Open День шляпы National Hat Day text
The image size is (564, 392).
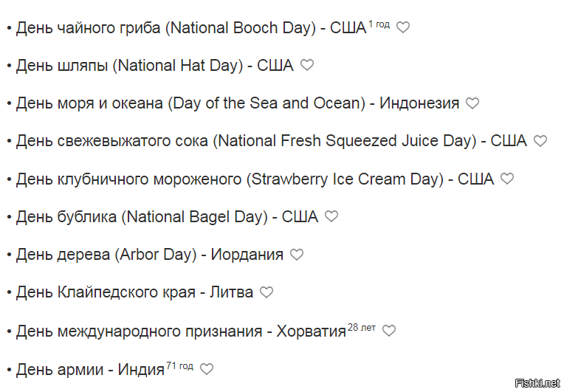pos(155,66)
